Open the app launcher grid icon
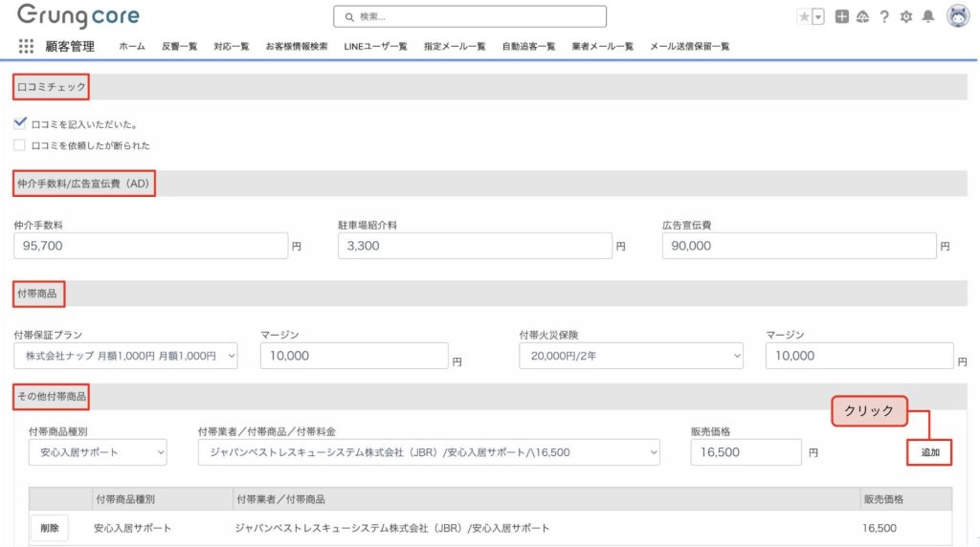The height and width of the screenshot is (547, 980). tap(26, 46)
